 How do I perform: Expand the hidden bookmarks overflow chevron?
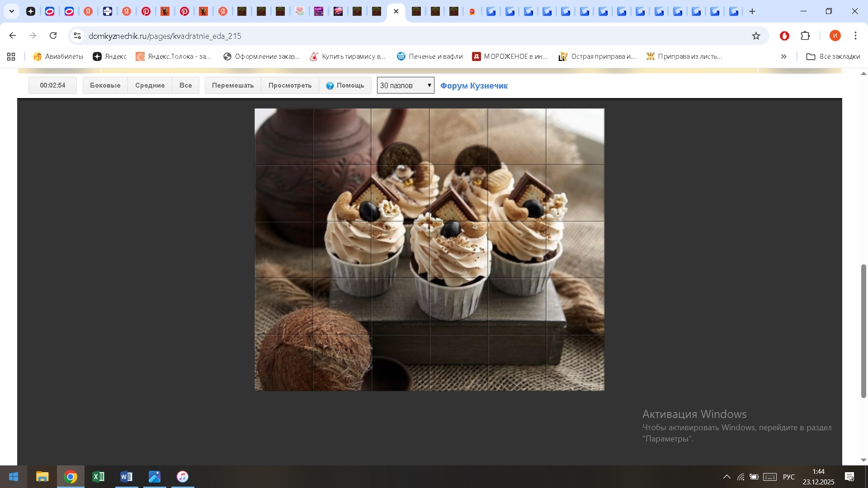[783, 56]
